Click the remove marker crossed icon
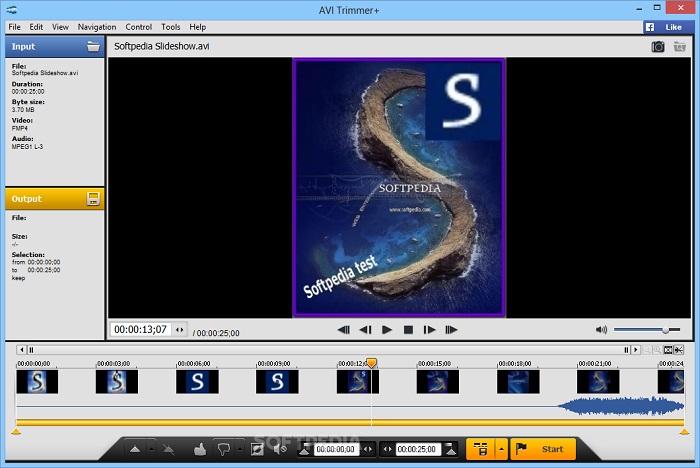 point(168,449)
